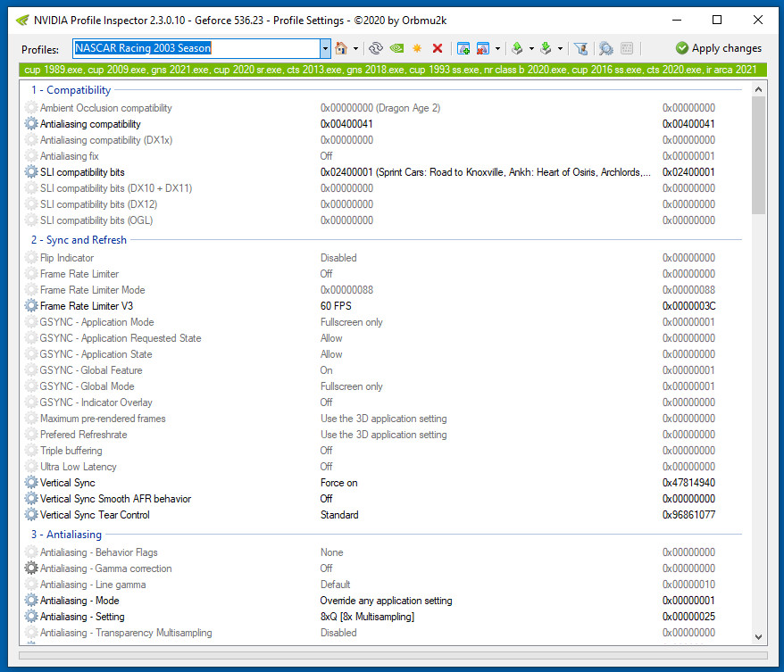Click the green bar listing profile executables
Image resolution: width=784 pixels, height=672 pixels.
pyautogui.click(x=393, y=70)
